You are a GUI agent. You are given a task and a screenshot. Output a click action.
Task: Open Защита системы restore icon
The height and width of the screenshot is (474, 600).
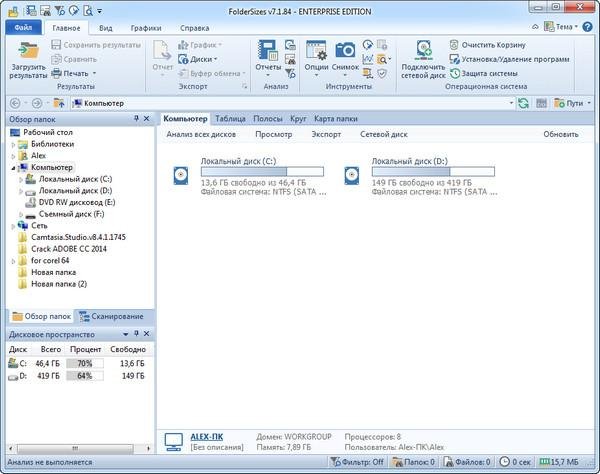[454, 73]
